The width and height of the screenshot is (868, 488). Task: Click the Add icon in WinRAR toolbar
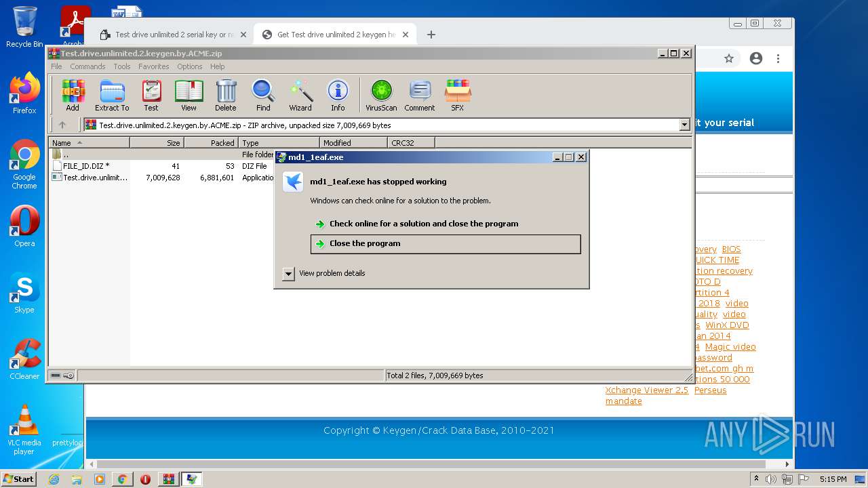click(x=73, y=96)
